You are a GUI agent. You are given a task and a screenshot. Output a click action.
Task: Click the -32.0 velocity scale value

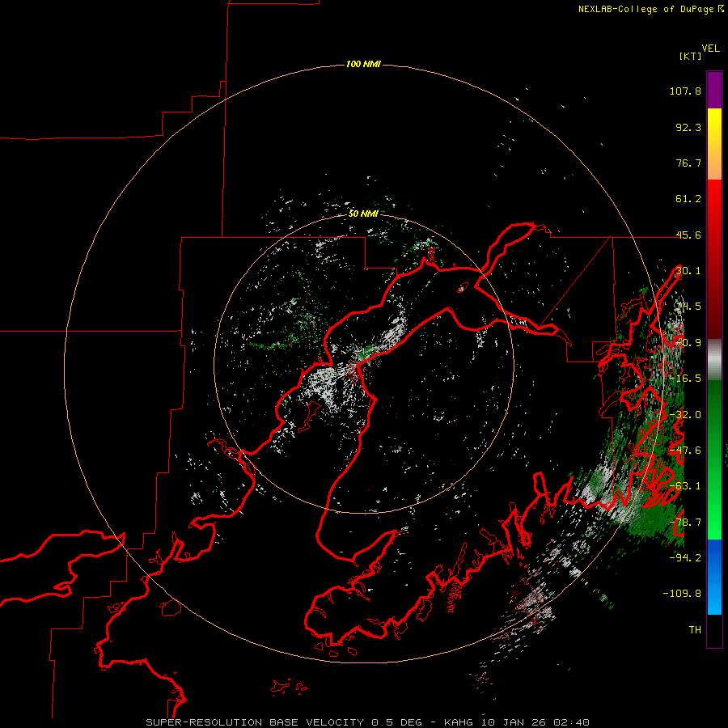click(x=685, y=414)
